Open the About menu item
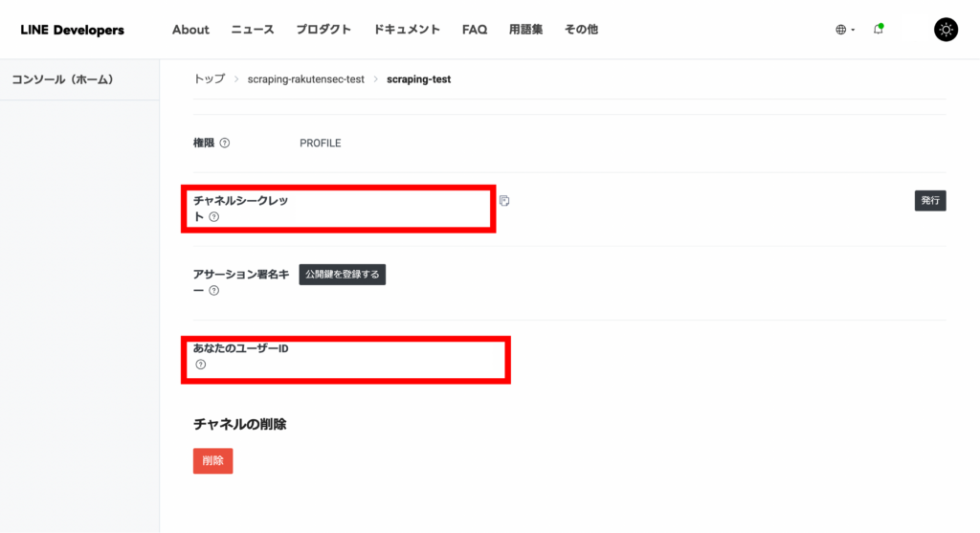The height and width of the screenshot is (533, 980). click(190, 30)
